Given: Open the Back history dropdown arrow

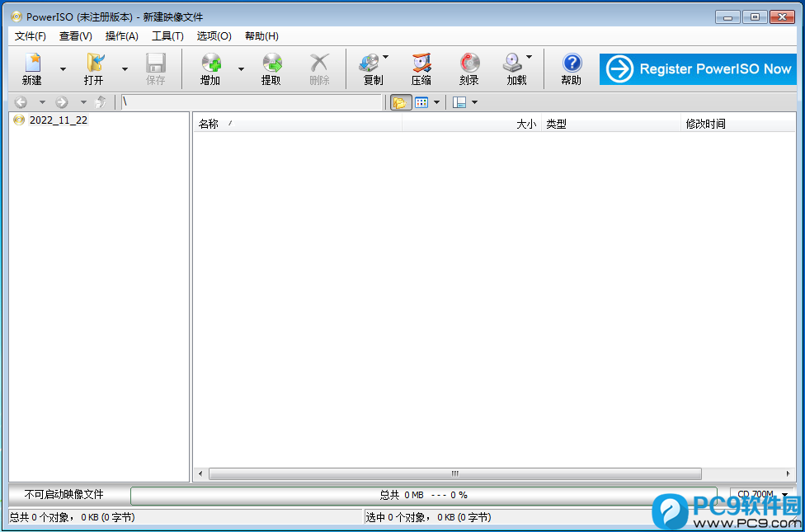Looking at the screenshot, I should coord(42,102).
